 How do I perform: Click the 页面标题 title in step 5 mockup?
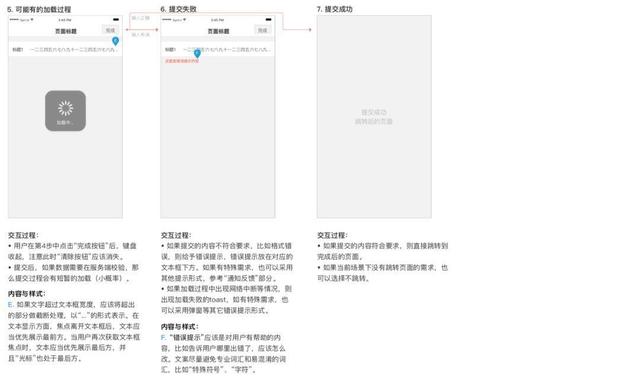click(x=66, y=31)
